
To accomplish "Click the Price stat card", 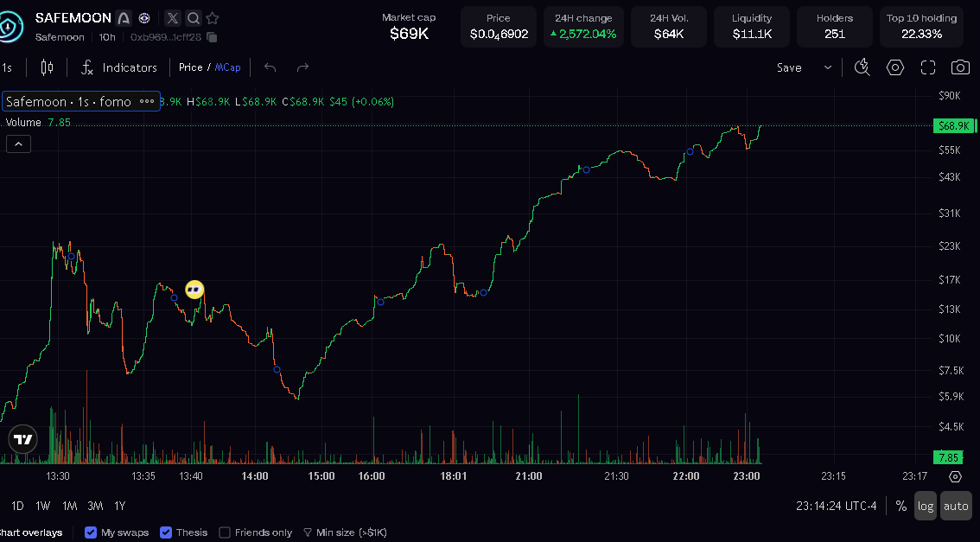I will 499,27.
